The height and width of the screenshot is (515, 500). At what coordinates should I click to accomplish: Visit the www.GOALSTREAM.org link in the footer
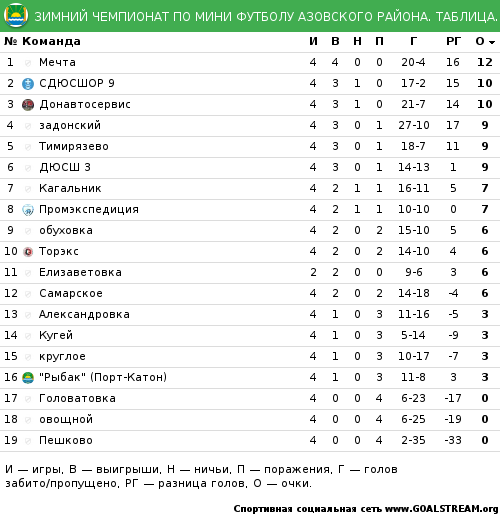pos(442,509)
